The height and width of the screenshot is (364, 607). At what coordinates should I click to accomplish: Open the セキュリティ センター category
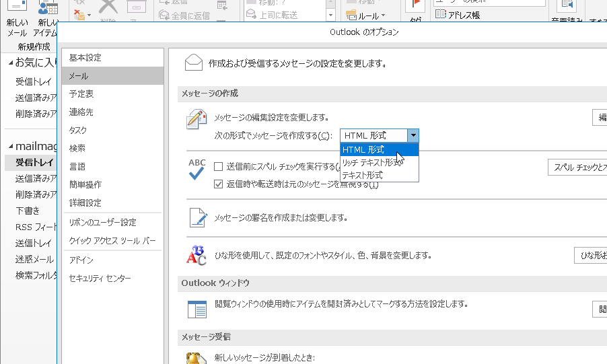100,278
